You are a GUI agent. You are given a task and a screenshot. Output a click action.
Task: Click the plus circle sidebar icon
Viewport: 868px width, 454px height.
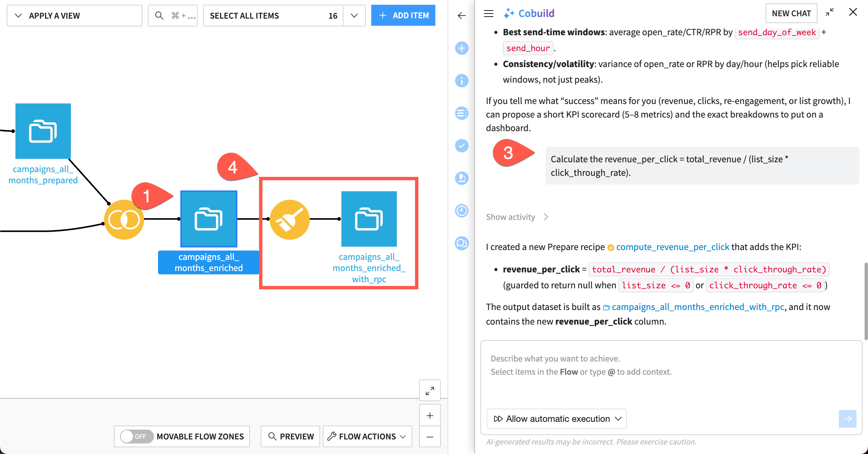point(461,48)
